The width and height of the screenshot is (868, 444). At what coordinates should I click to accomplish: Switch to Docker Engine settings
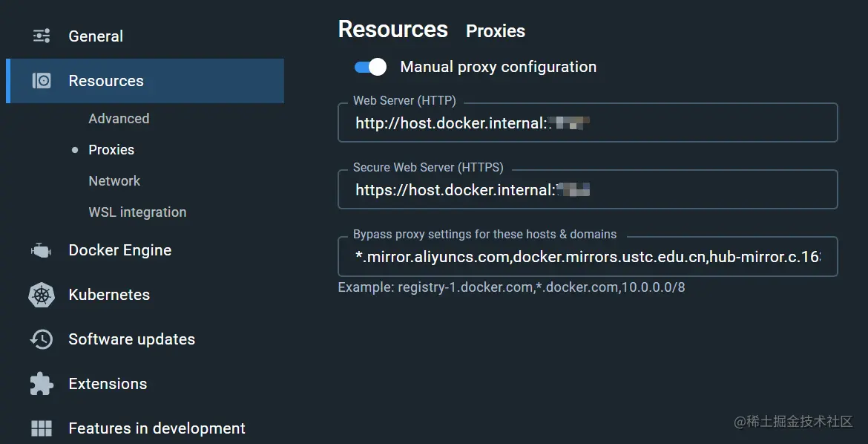tap(119, 250)
